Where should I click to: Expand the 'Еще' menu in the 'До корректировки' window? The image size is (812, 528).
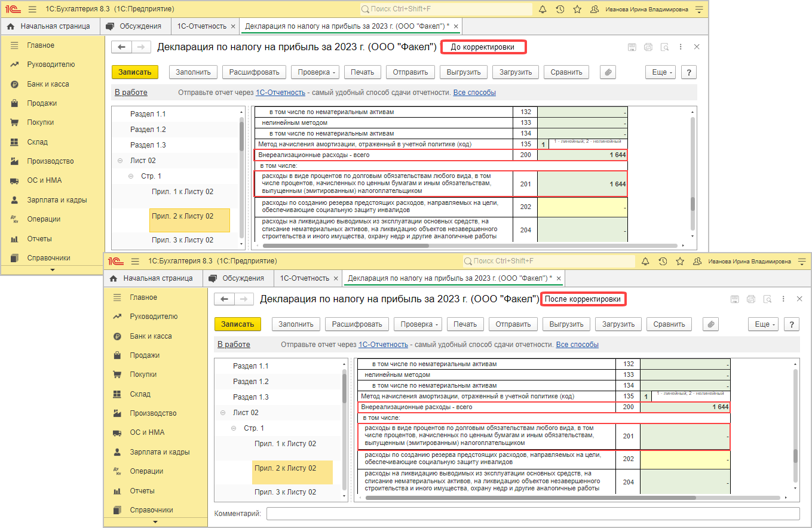tap(660, 72)
